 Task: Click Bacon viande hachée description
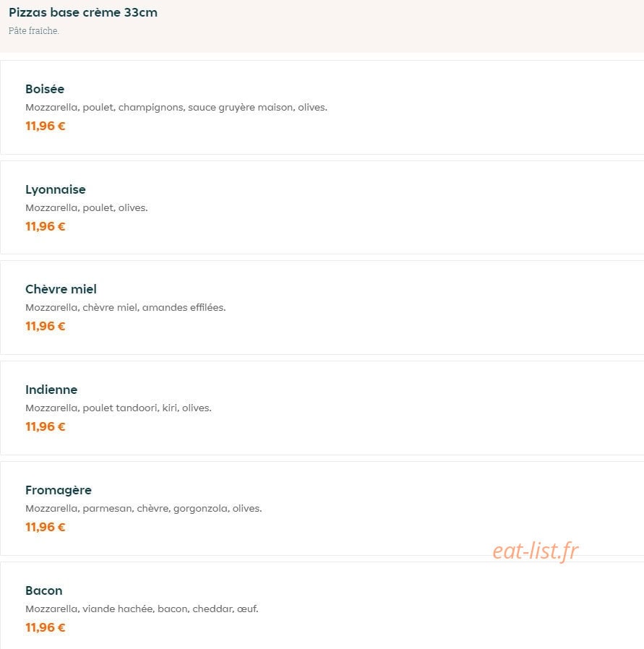coord(142,609)
